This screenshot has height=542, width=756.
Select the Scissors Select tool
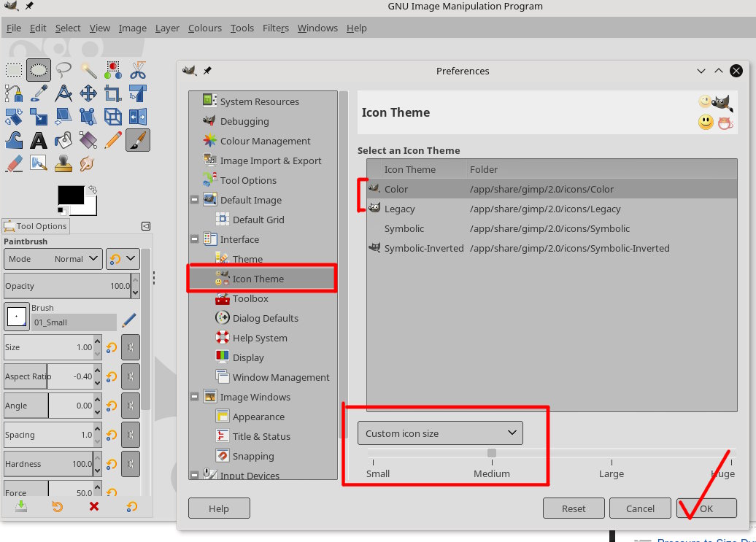coord(138,70)
